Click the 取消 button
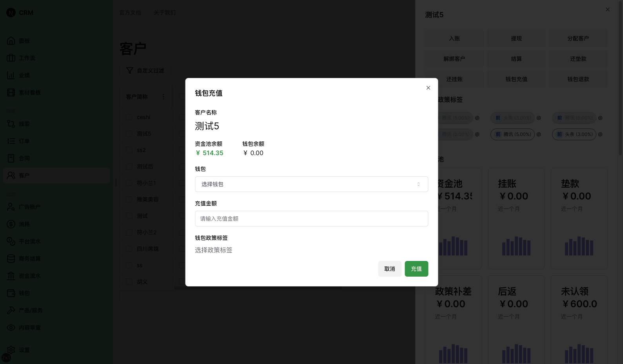The image size is (623, 364). 390,269
